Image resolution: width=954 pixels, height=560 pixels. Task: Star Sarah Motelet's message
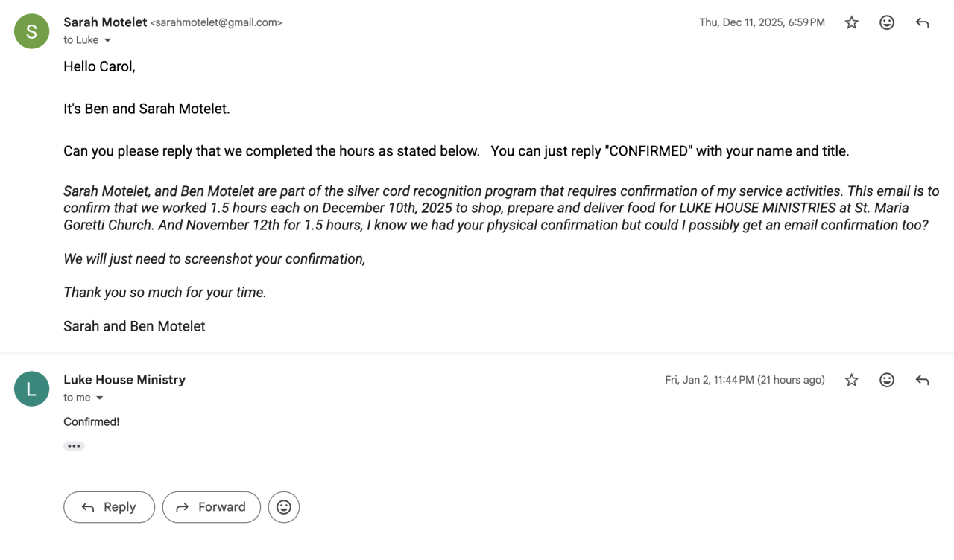point(851,23)
